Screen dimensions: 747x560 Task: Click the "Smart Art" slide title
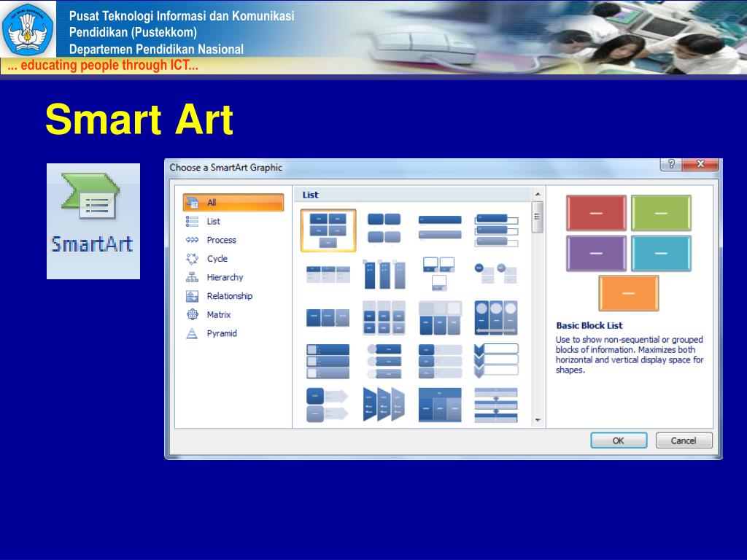139,119
